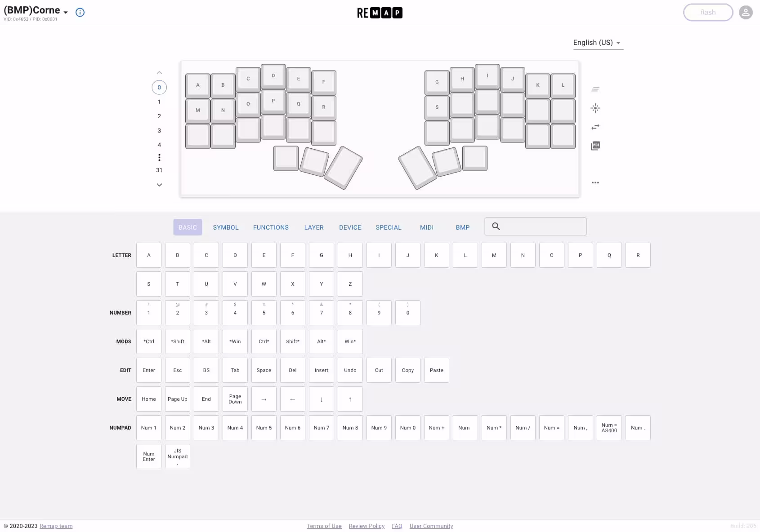Click the three-line label icon
Screen dimensions: 760x532
(595, 89)
